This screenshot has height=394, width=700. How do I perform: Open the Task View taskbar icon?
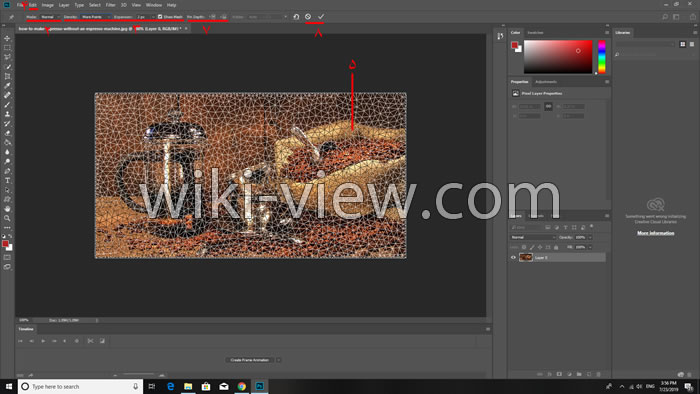tap(152, 386)
